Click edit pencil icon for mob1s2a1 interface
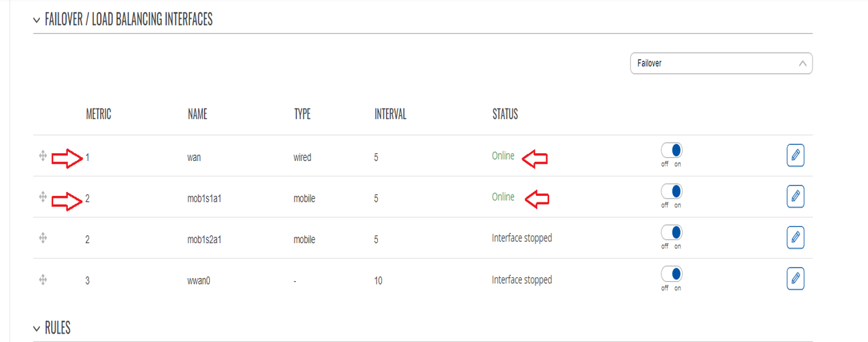The width and height of the screenshot is (868, 342). pyautogui.click(x=795, y=237)
